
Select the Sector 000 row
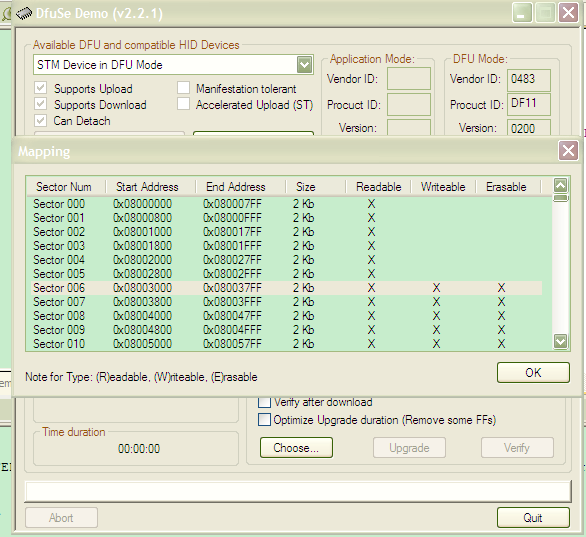[287, 204]
